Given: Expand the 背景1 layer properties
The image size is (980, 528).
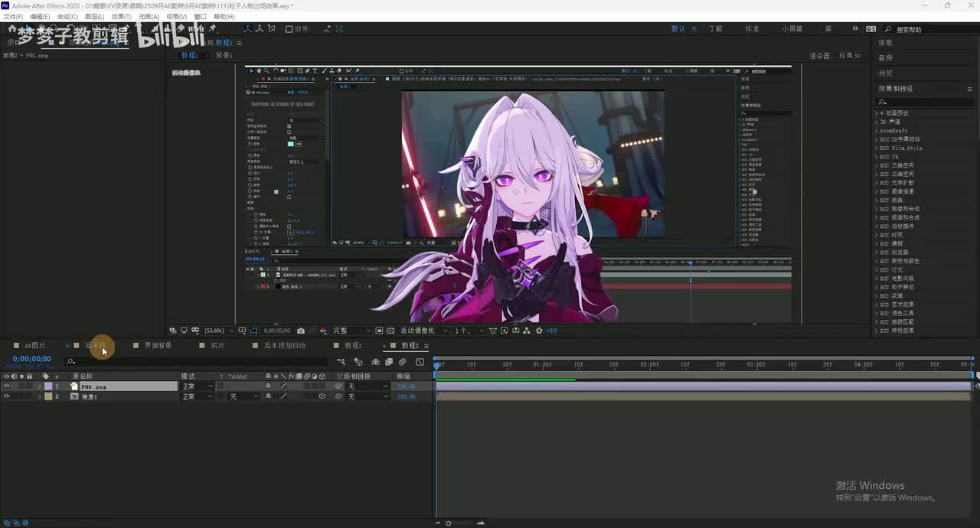Looking at the screenshot, I should [x=40, y=396].
